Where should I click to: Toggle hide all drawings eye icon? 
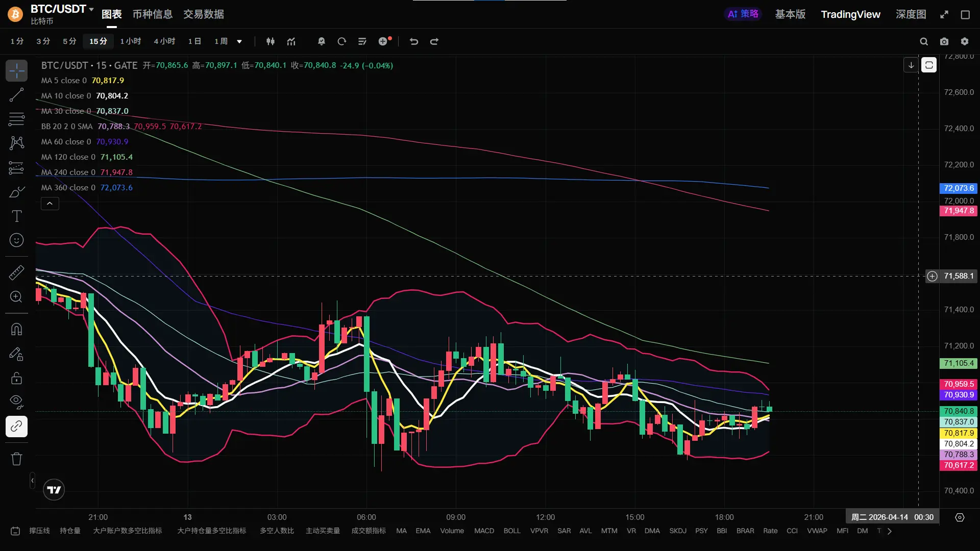click(16, 402)
